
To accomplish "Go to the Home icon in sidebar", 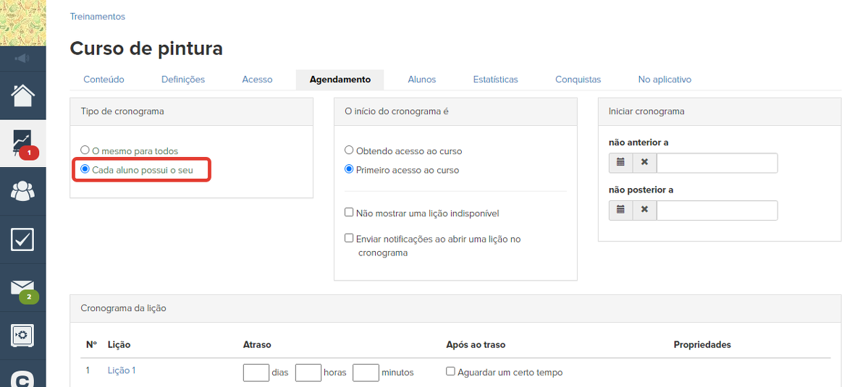I will tap(22, 95).
